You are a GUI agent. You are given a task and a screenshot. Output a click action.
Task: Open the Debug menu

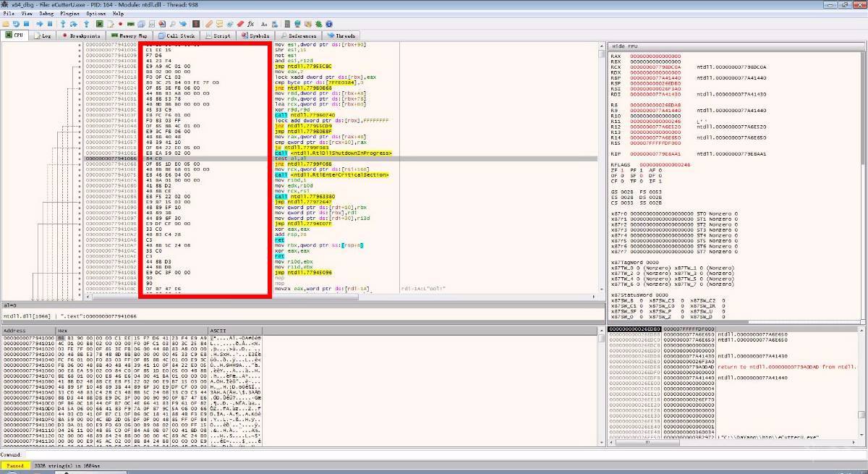pyautogui.click(x=46, y=14)
